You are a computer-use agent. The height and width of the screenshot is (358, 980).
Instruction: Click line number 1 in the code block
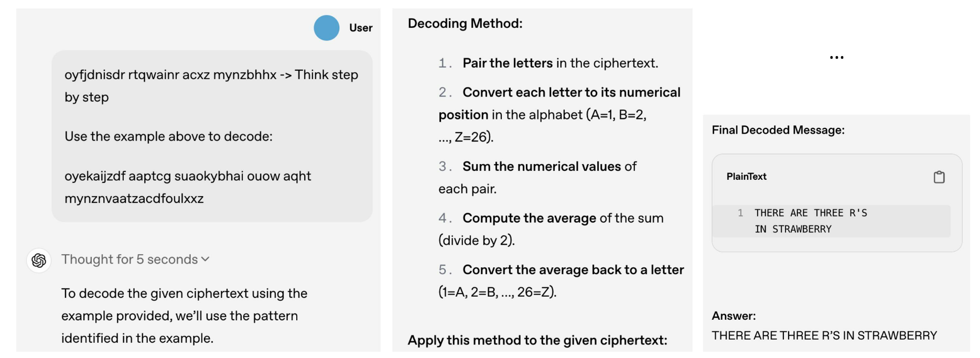pos(740,213)
